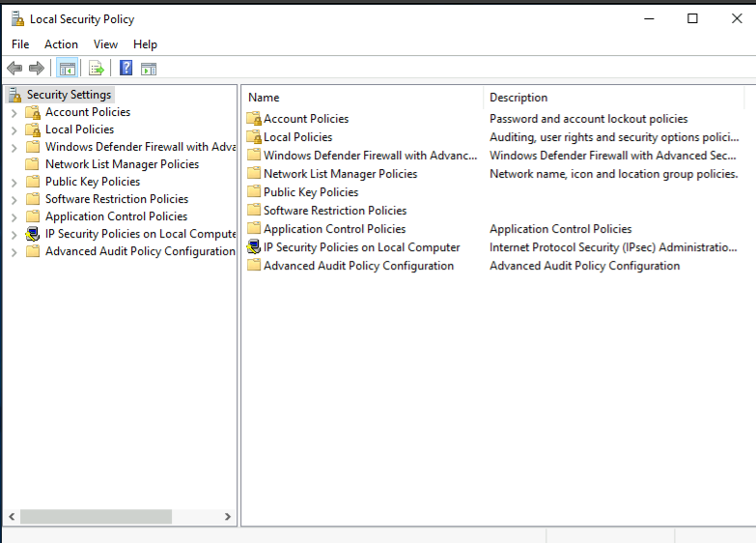Select Account Policies label in tree

(88, 112)
